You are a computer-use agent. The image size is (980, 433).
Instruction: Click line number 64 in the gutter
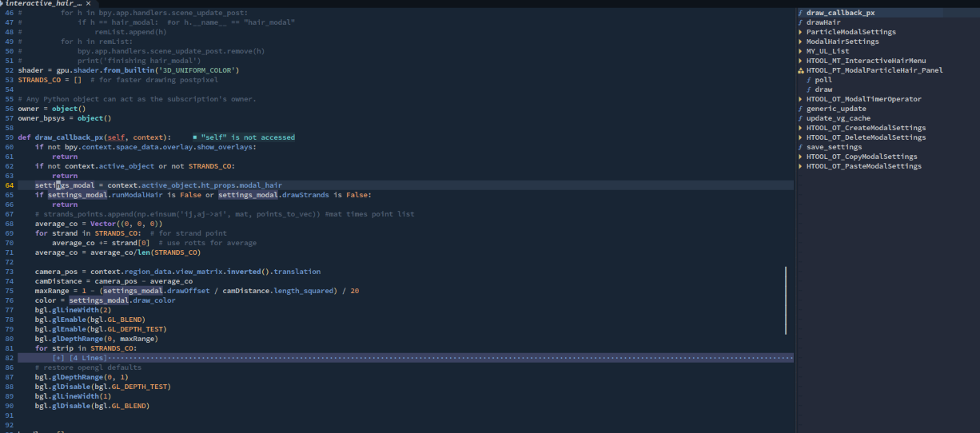[x=9, y=185]
